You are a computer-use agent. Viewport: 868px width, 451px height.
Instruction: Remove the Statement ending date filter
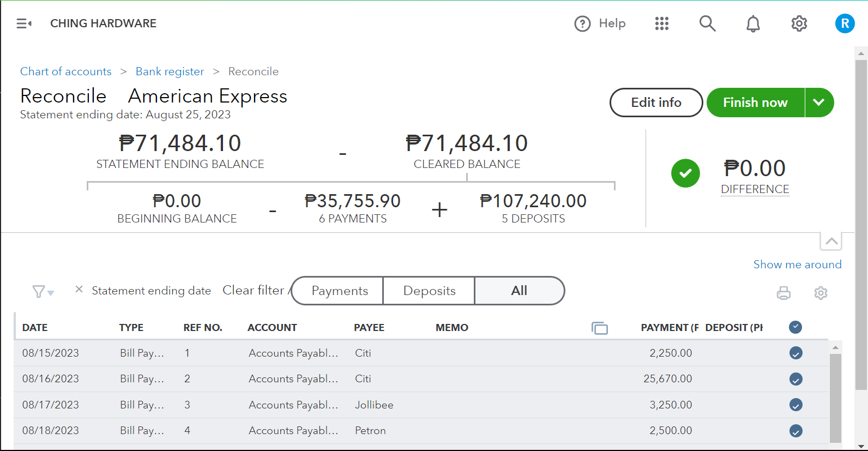click(79, 290)
